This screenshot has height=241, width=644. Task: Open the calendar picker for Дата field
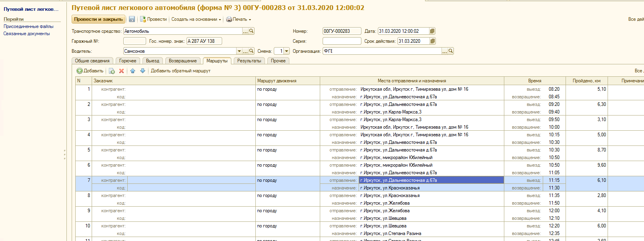pos(432,31)
